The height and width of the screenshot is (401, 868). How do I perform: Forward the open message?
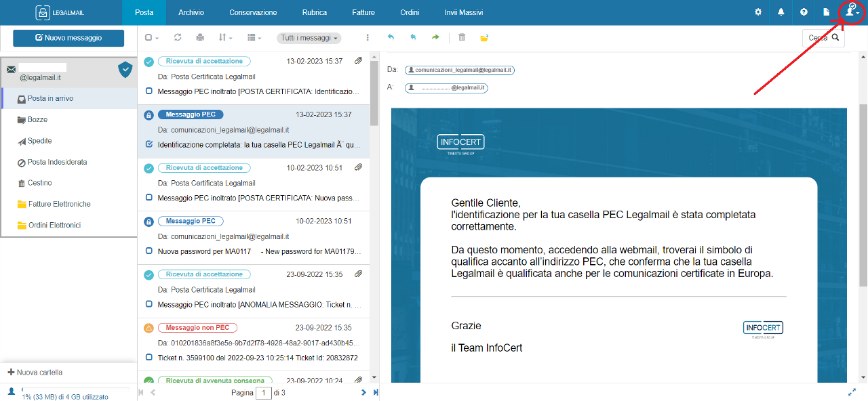[435, 38]
